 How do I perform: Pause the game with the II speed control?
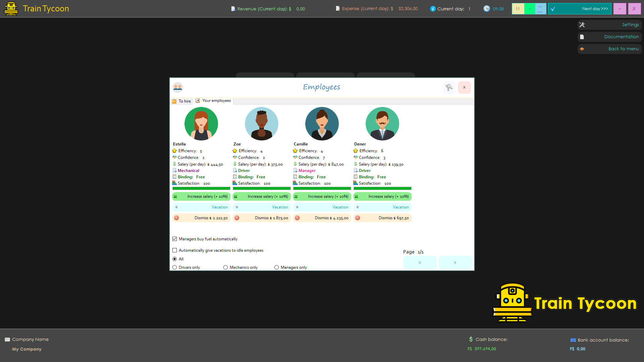[518, 8]
